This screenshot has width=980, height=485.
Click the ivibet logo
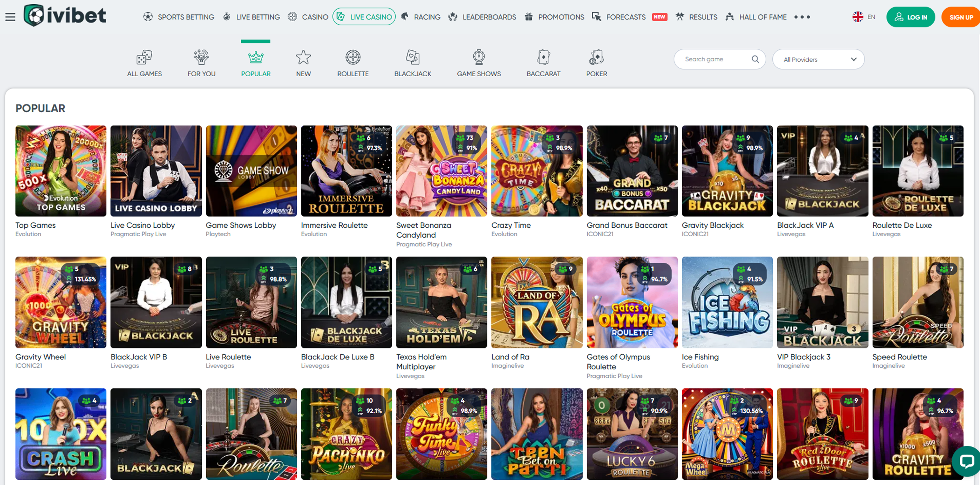[x=65, y=15]
